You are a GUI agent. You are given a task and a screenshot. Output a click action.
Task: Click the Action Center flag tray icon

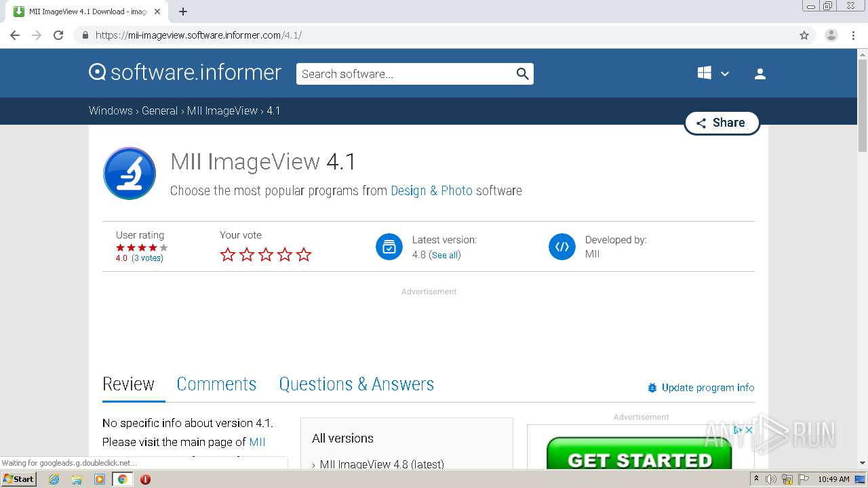click(x=804, y=479)
